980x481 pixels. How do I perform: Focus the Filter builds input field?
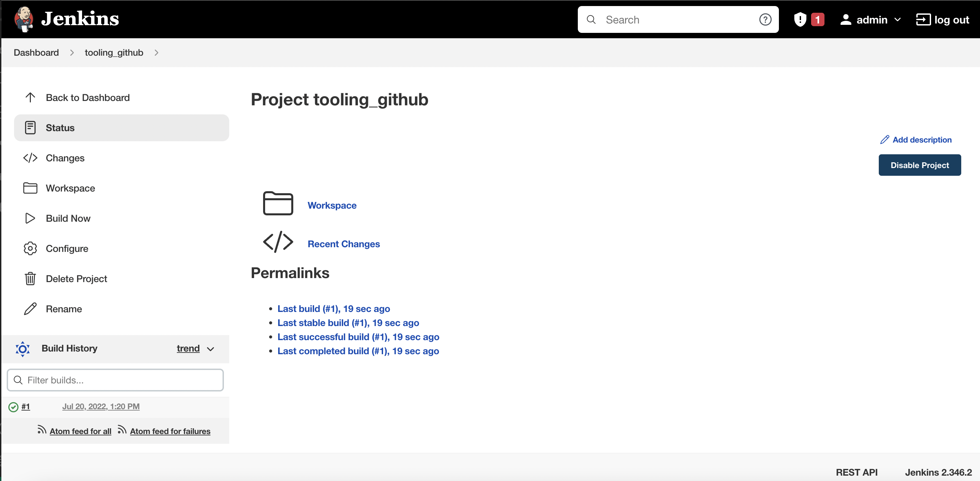(115, 380)
